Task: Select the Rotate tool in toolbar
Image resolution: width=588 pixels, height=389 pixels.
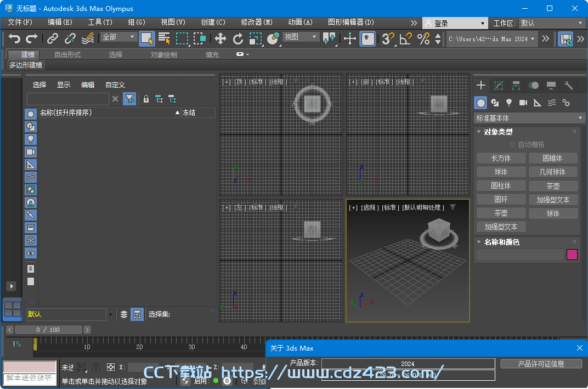Action: click(x=238, y=38)
